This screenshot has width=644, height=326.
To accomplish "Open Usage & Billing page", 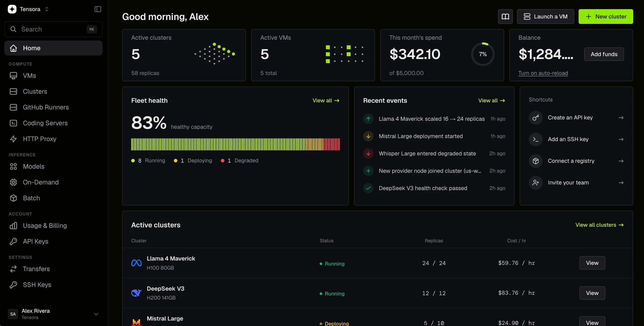I will (53, 226).
